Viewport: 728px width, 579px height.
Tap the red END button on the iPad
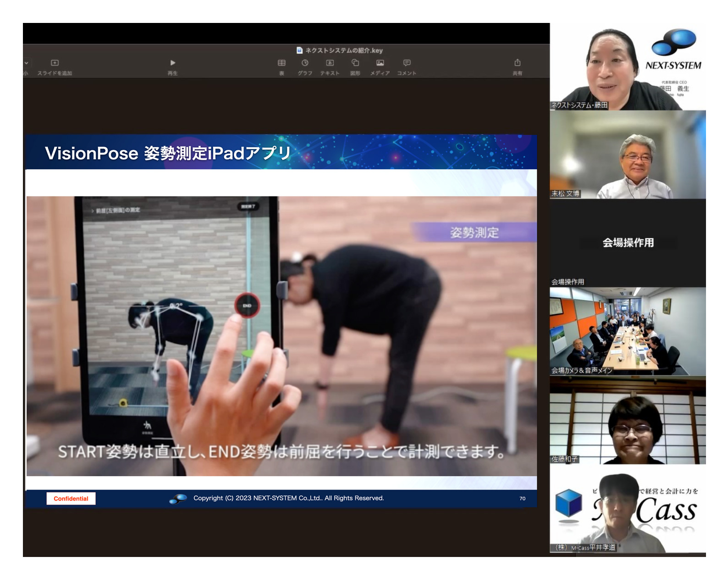247,306
